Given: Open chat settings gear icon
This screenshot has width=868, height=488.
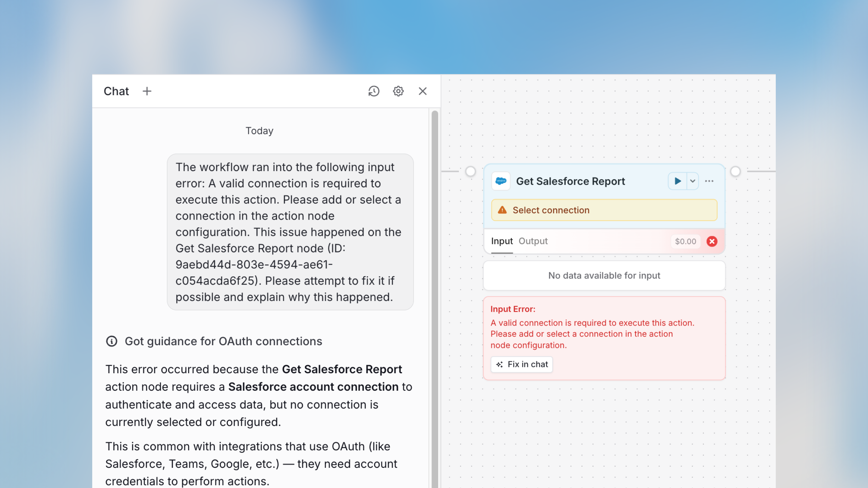Looking at the screenshot, I should (398, 91).
